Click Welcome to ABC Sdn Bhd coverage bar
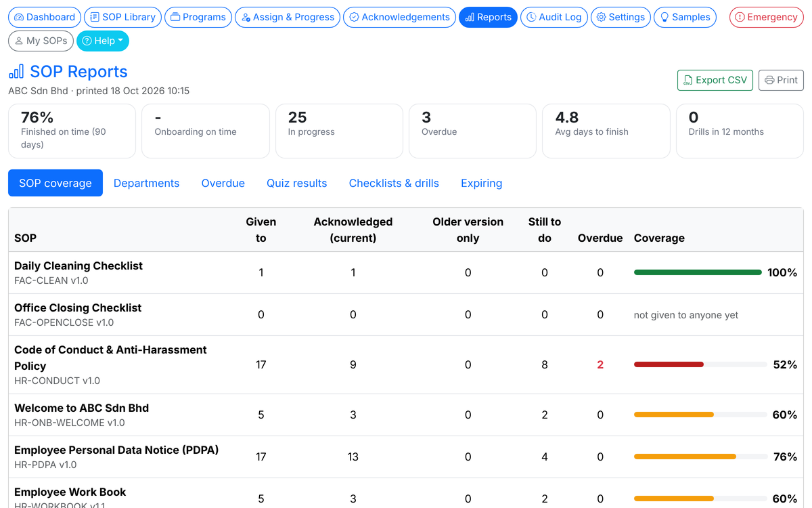Viewport: 812px width, 508px height. tap(674, 415)
